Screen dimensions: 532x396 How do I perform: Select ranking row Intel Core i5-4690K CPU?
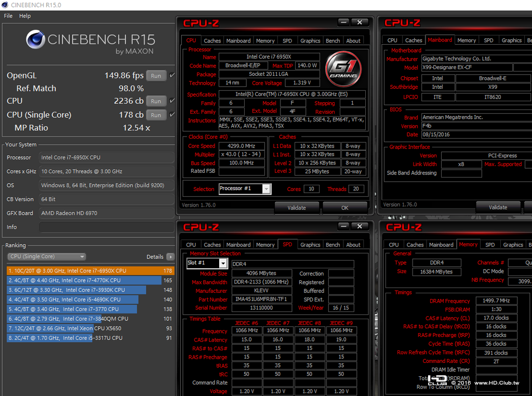point(90,299)
